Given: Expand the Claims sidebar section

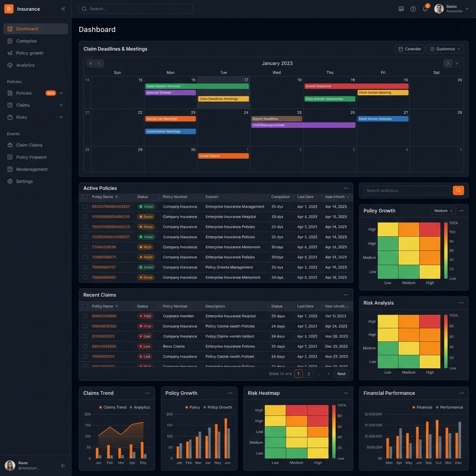Looking at the screenshot, I should click(61, 105).
